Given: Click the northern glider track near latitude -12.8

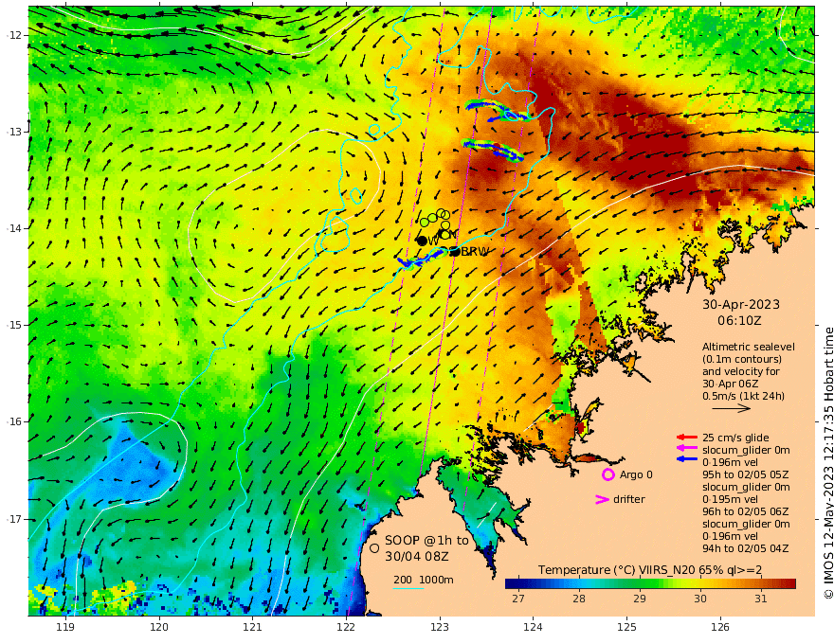Looking at the screenshot, I should [498, 111].
